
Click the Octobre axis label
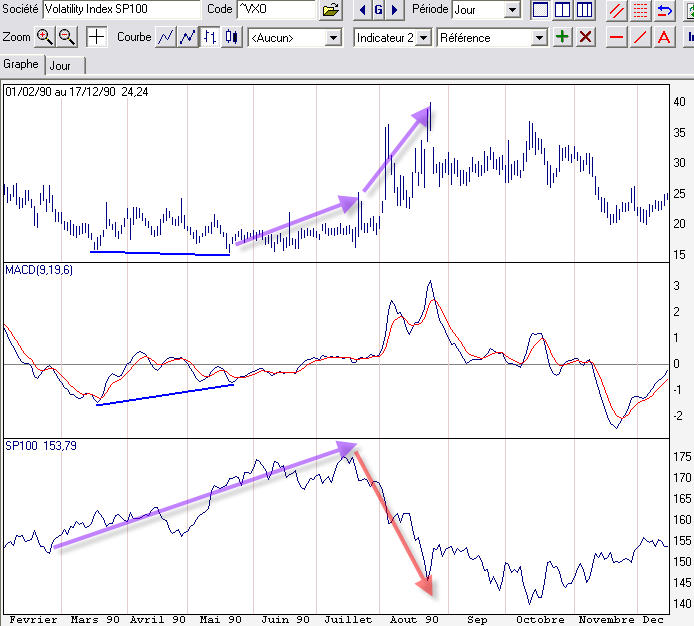click(x=540, y=619)
